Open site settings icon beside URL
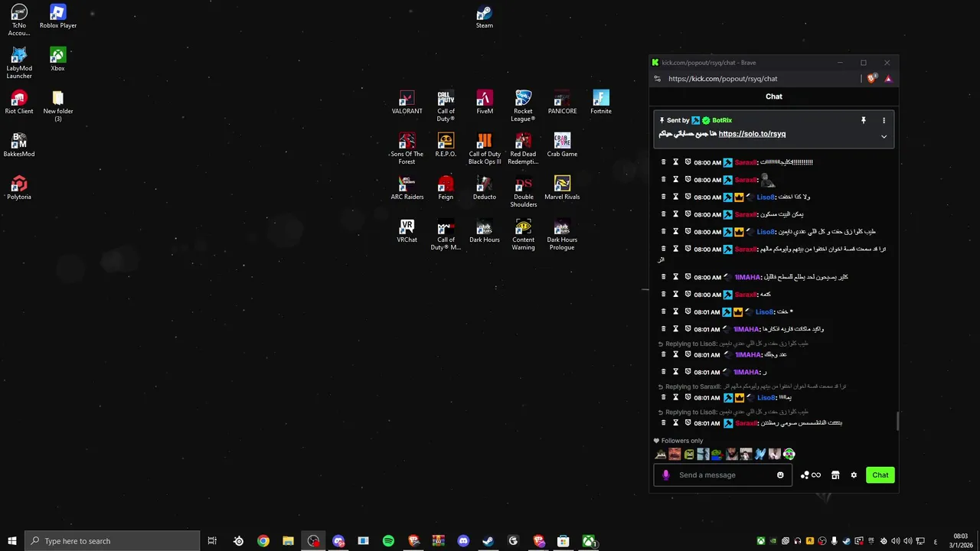 657,78
